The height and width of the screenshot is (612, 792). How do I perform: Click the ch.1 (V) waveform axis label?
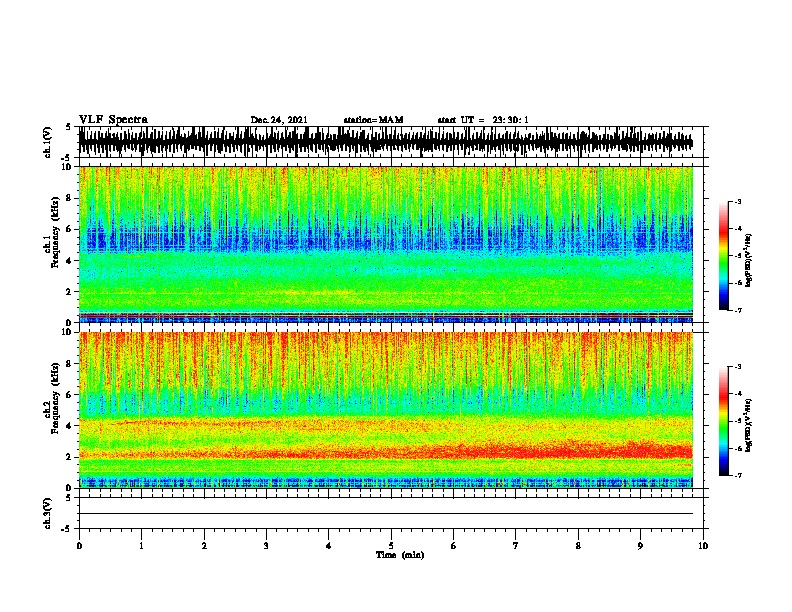click(x=47, y=142)
